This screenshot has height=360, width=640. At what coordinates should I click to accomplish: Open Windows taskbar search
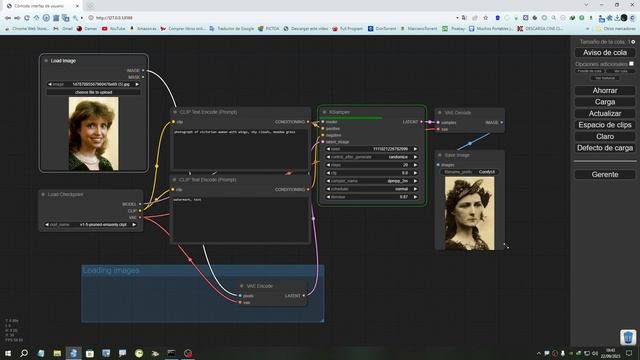[24, 353]
